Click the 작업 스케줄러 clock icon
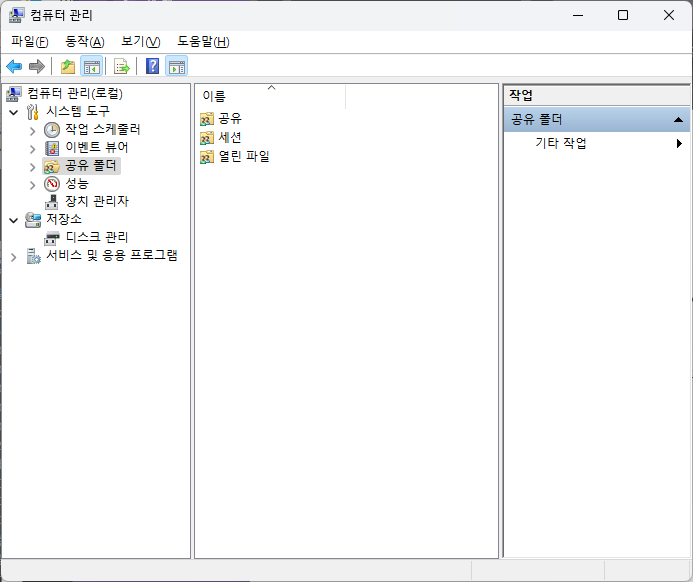Image resolution: width=693 pixels, height=582 pixels. coord(52,130)
